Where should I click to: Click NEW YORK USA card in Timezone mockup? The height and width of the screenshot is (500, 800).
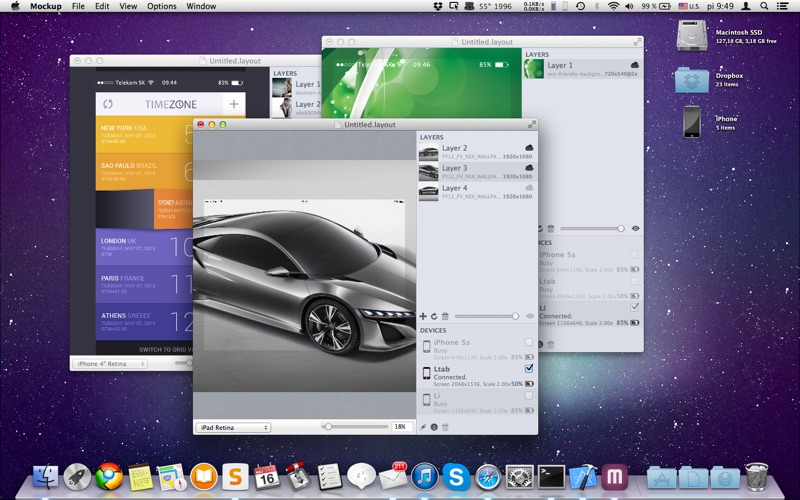[144, 135]
